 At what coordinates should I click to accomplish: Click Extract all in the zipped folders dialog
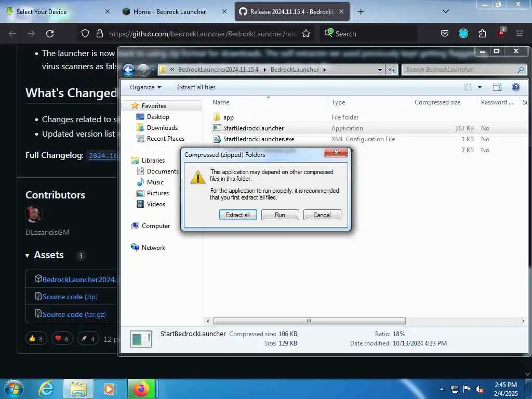click(238, 215)
